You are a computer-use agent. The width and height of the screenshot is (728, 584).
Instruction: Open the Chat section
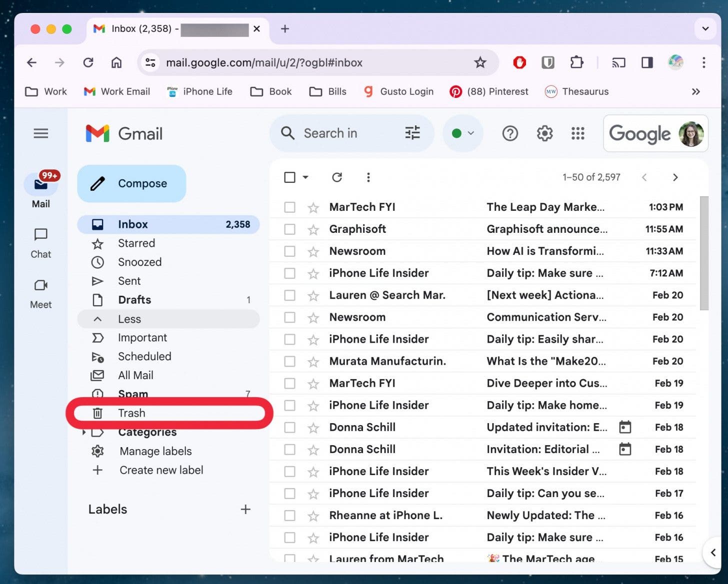[x=41, y=244]
